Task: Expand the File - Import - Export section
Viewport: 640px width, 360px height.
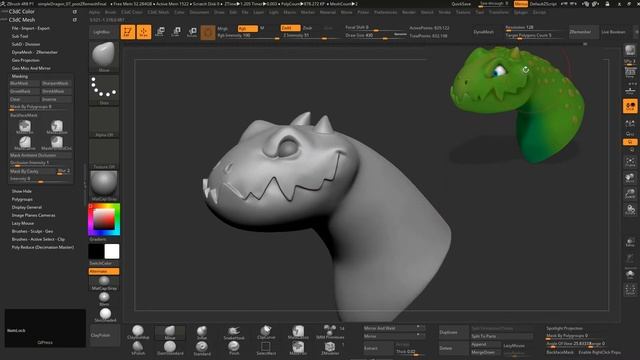Action: pos(31,28)
